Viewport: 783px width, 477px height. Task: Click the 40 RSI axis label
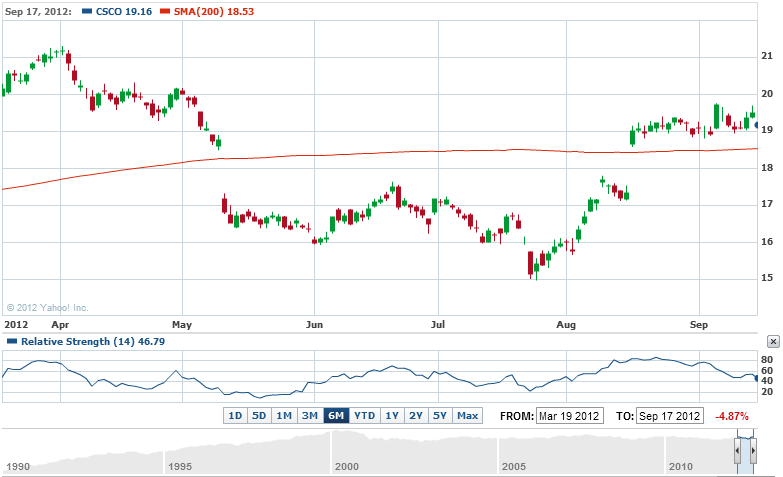767,381
